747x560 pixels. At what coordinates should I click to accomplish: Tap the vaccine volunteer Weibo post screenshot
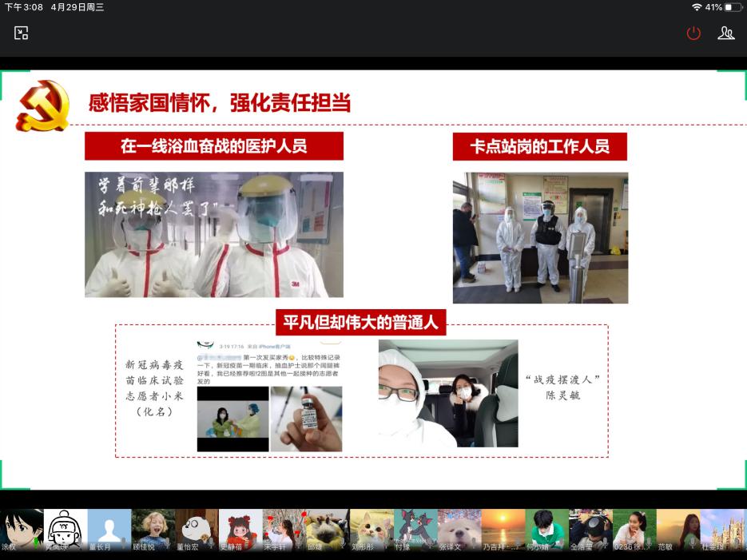(x=269, y=395)
